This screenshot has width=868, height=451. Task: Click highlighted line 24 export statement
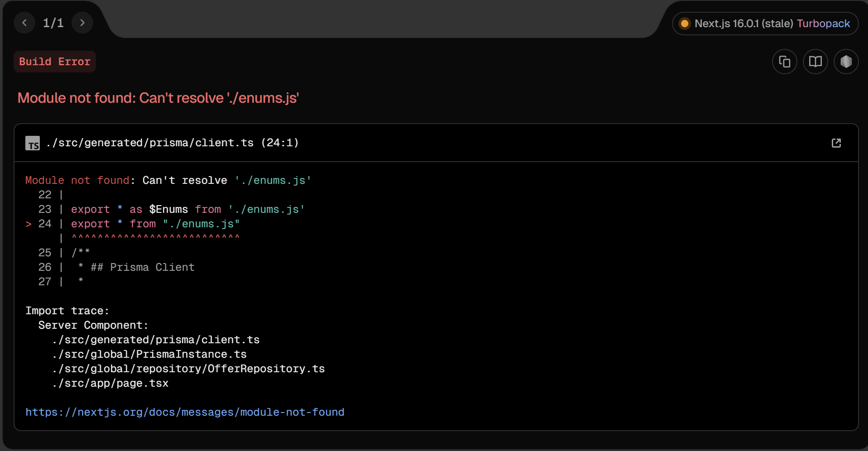point(155,224)
